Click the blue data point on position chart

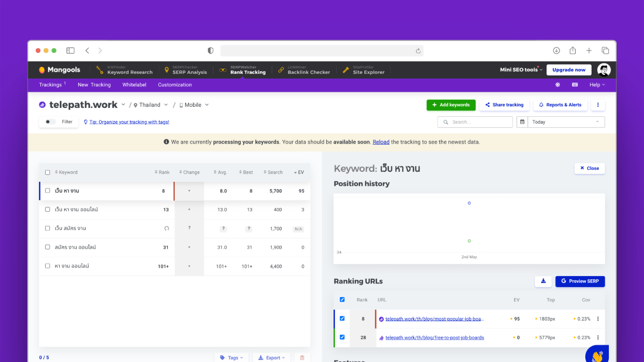pyautogui.click(x=469, y=203)
